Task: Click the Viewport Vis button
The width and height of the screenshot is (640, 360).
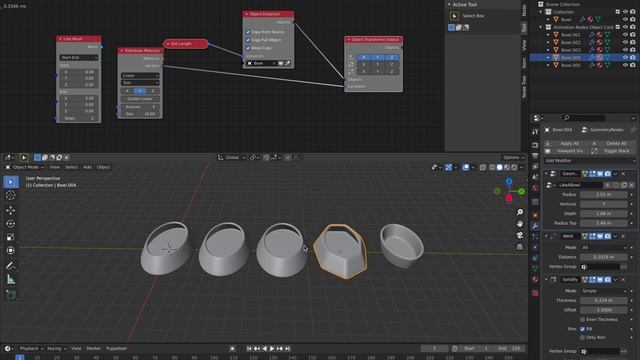Action: pos(566,151)
